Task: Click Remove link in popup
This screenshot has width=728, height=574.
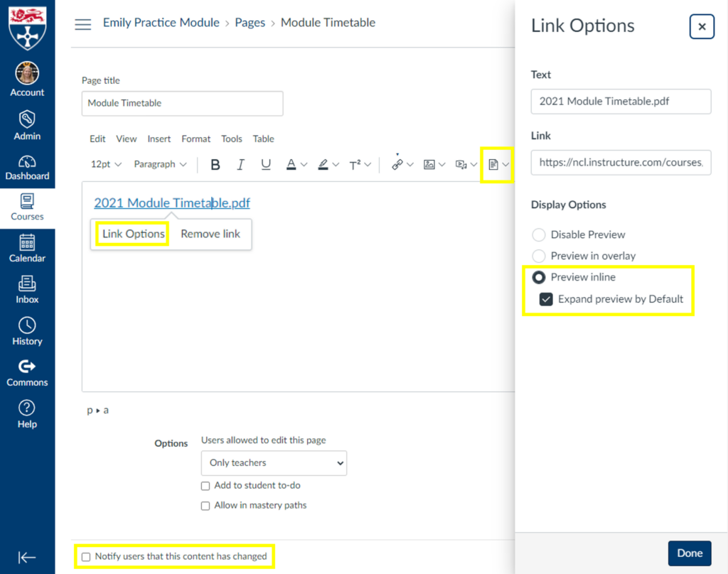Action: pyautogui.click(x=210, y=234)
